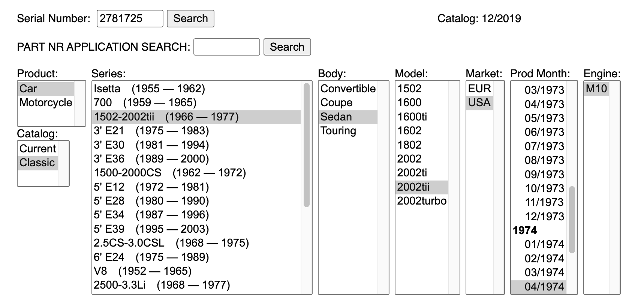Image resolution: width=644 pixels, height=304 pixels.
Task: Select M10 engine option
Action: tap(596, 89)
